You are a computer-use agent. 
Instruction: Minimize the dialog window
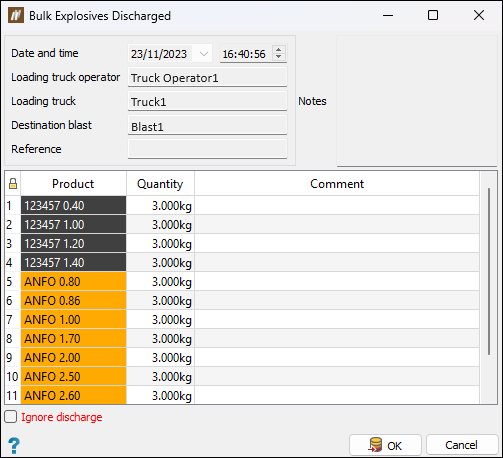coord(388,15)
